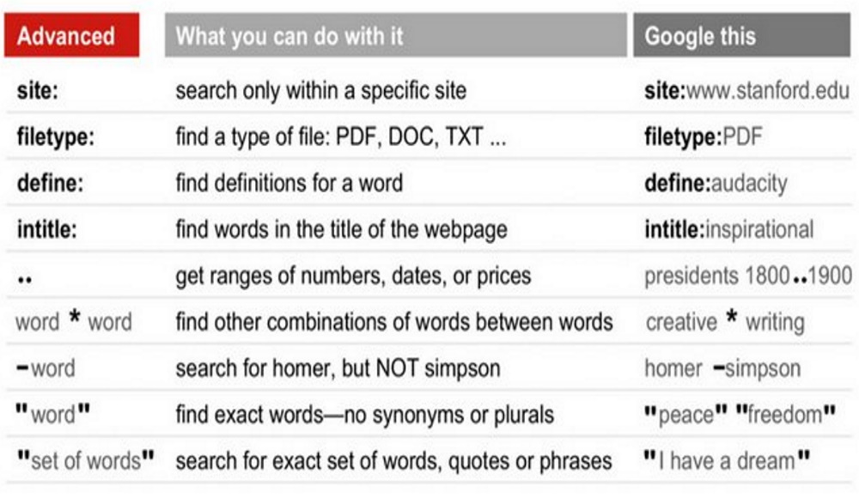Click the 'presidents 1800..1900' example

click(x=748, y=276)
